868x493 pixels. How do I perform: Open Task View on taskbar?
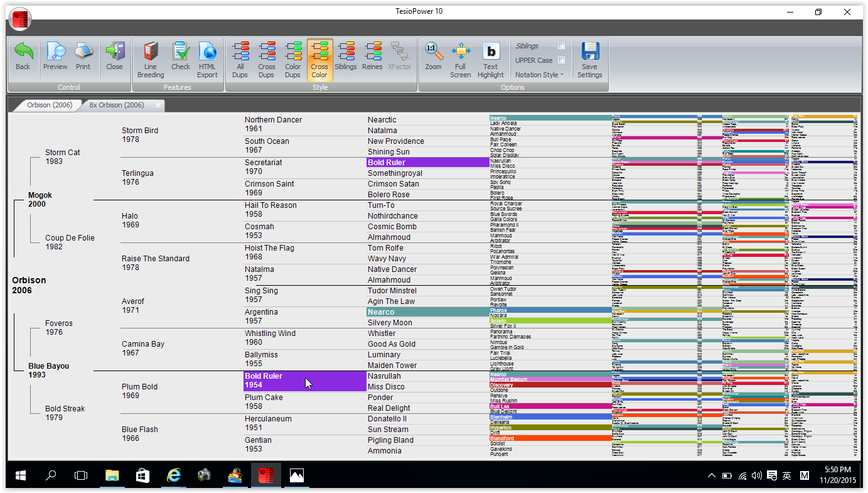[81, 476]
